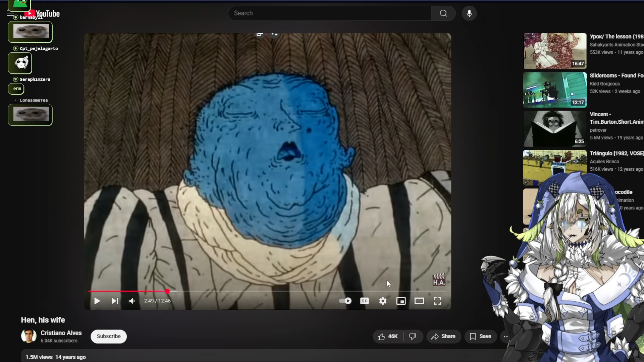This screenshot has width=644, height=362.
Task: Open the video settings gear
Action: pos(383,301)
